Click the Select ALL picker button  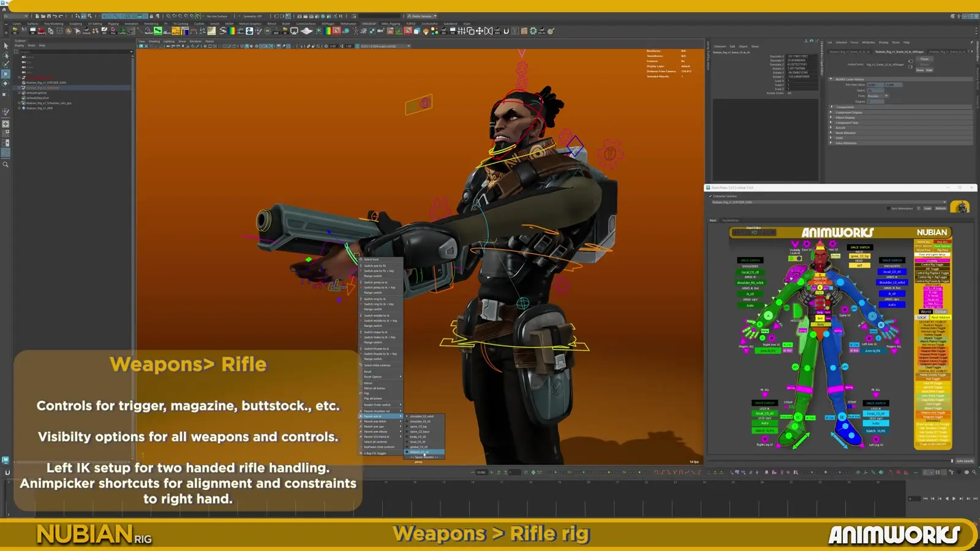point(924,242)
